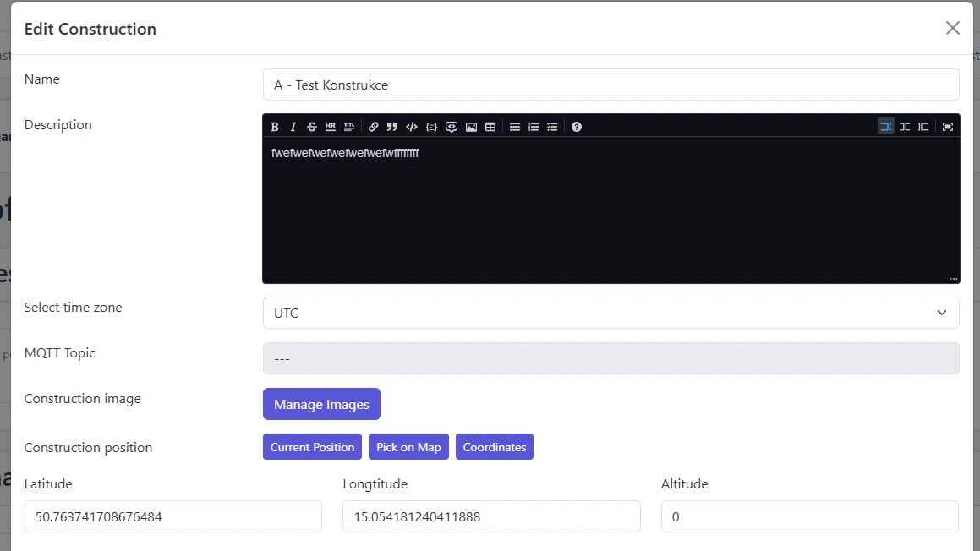Insert an image into the description

click(472, 126)
